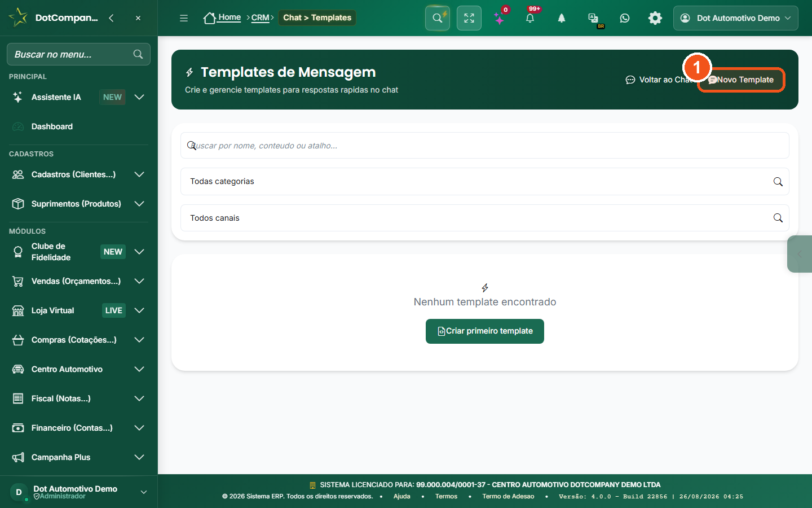The width and height of the screenshot is (812, 508).
Task: Expand the sidebar user profile chevron
Action: pyautogui.click(x=144, y=492)
